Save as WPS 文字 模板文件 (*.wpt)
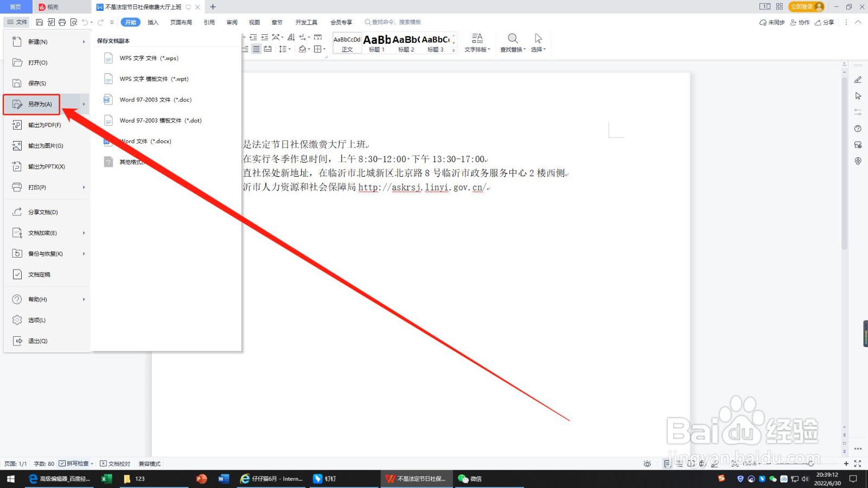Image resolution: width=868 pixels, height=488 pixels. pos(165,79)
